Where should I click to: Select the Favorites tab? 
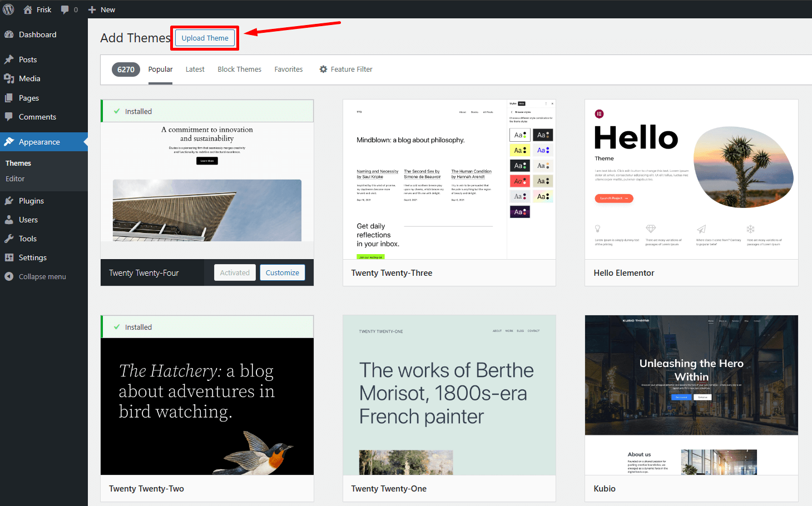tap(288, 70)
